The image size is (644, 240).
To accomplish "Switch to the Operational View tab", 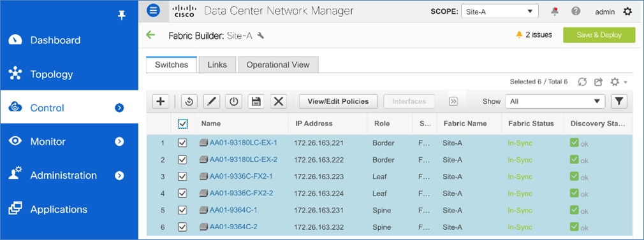I will pos(278,65).
